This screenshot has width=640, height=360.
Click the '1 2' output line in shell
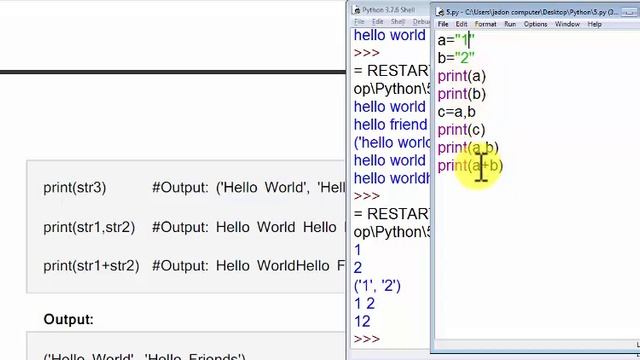tap(364, 304)
